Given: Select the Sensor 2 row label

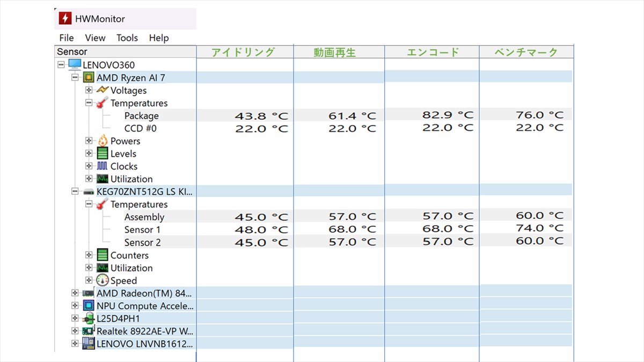Looking at the screenshot, I should tap(143, 242).
